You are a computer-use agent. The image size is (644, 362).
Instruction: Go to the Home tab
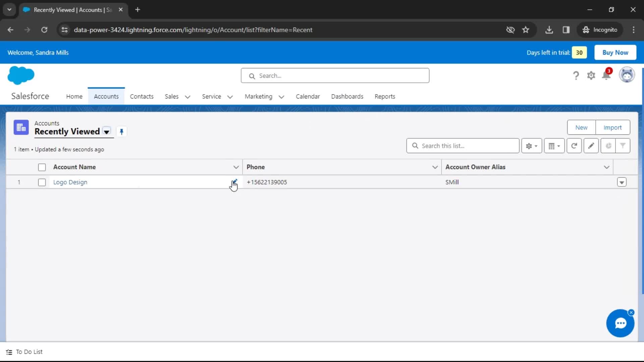pos(74,97)
